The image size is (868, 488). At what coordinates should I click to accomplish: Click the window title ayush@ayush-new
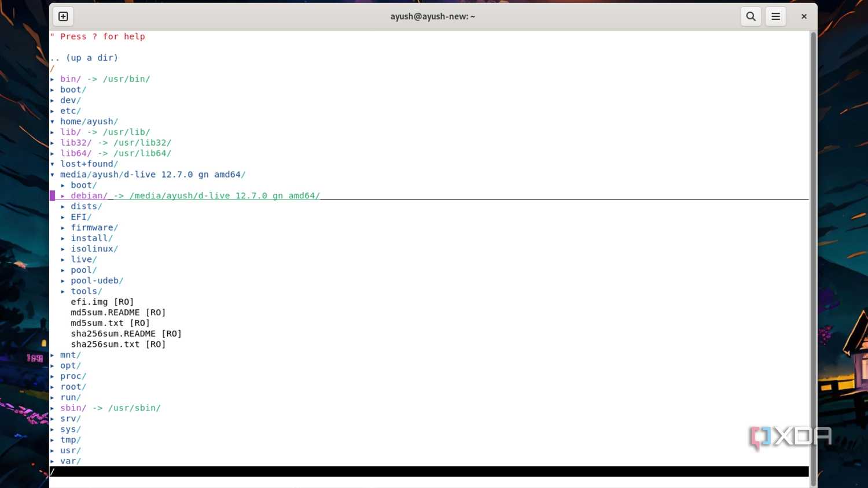click(x=432, y=16)
